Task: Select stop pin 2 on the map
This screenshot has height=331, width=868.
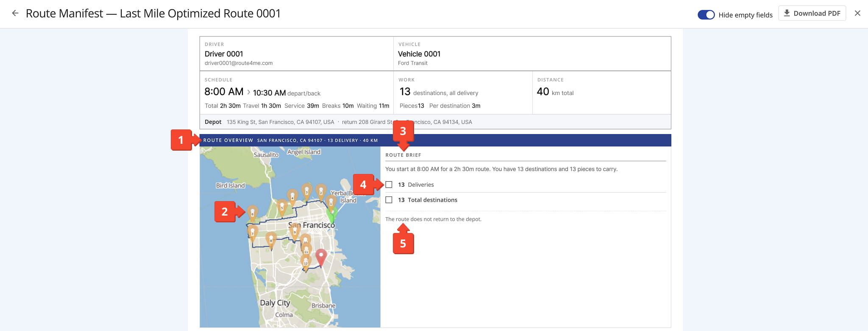Action: pos(321,193)
